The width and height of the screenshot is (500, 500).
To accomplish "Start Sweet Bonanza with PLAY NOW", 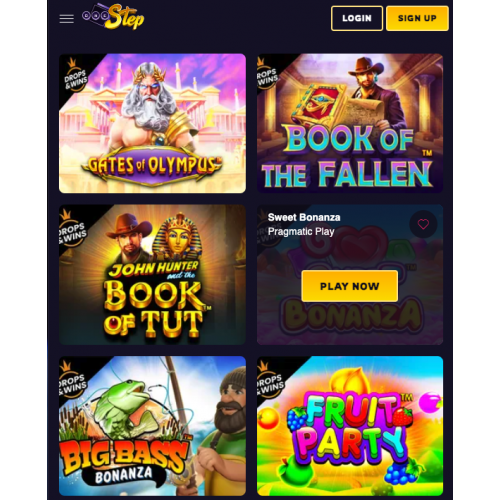I will point(350,286).
